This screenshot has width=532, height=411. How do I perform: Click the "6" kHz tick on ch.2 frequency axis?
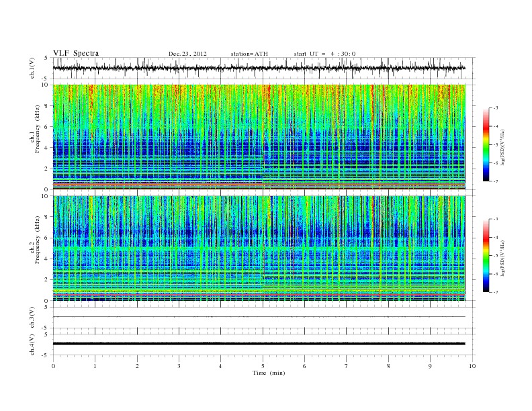pyautogui.click(x=47, y=238)
